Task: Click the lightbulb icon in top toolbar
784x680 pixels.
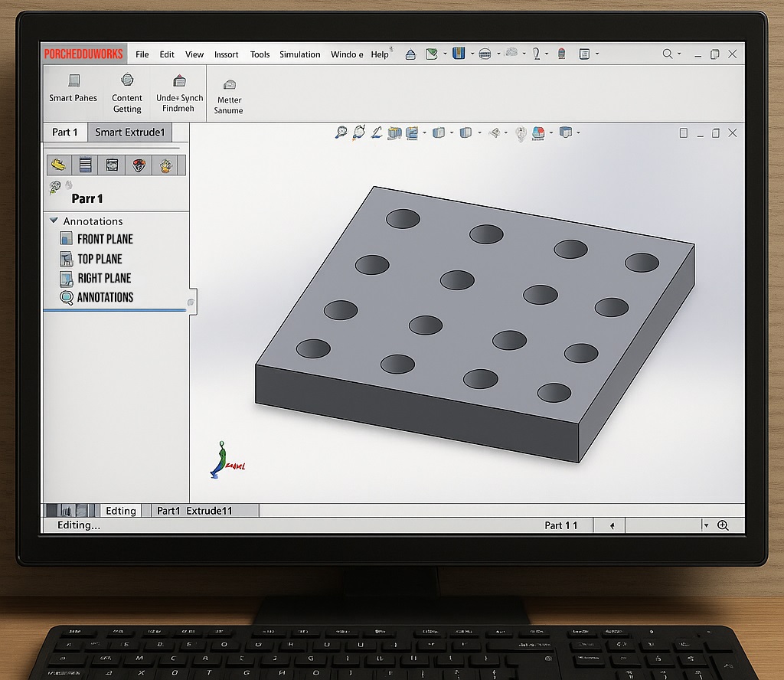Action: tap(536, 54)
